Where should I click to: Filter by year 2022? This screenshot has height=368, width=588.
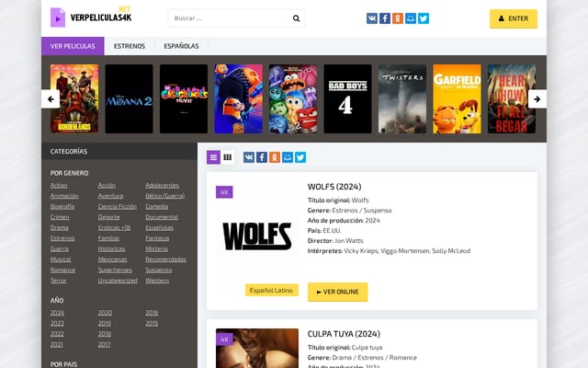[57, 334]
